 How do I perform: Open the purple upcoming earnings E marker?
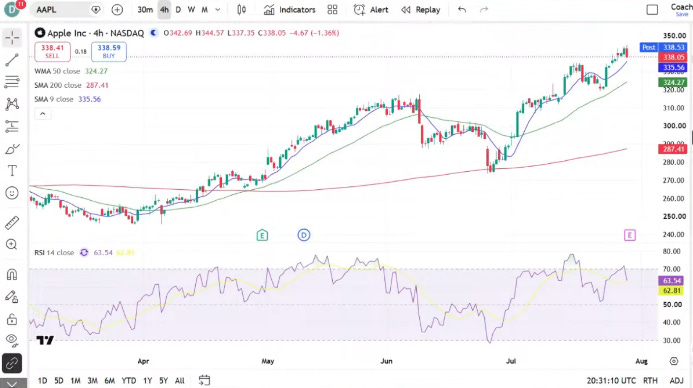630,235
